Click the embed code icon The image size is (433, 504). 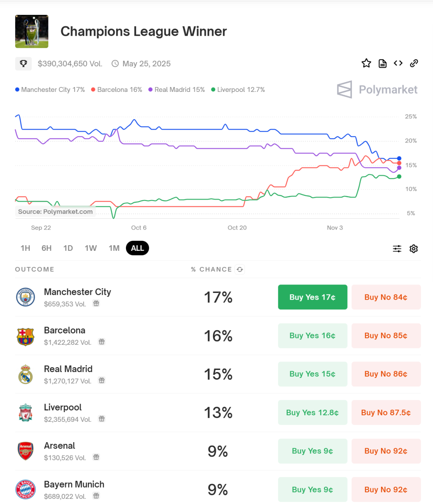398,63
